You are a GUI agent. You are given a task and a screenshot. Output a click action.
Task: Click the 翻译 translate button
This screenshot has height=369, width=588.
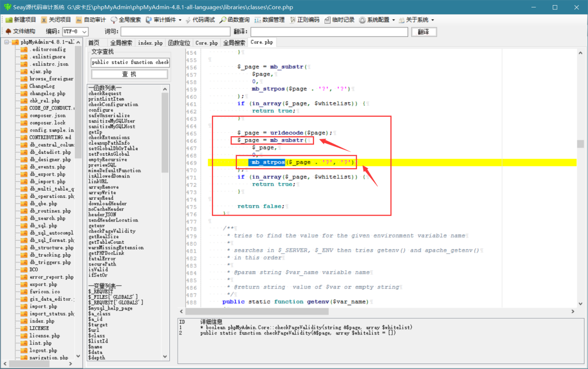point(424,32)
